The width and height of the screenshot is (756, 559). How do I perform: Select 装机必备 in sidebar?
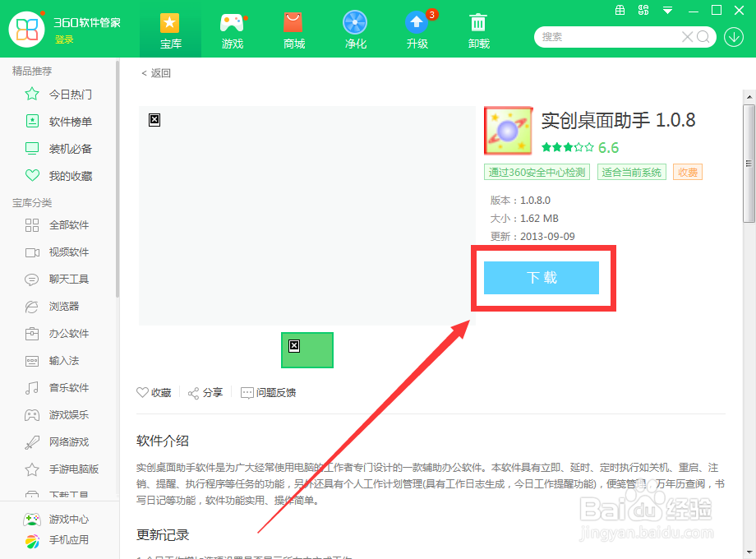[x=58, y=149]
